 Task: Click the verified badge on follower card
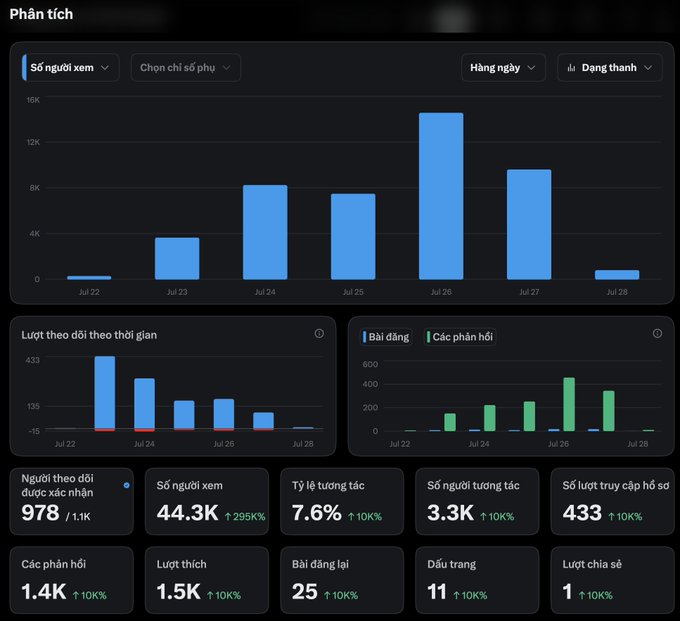pyautogui.click(x=126, y=485)
